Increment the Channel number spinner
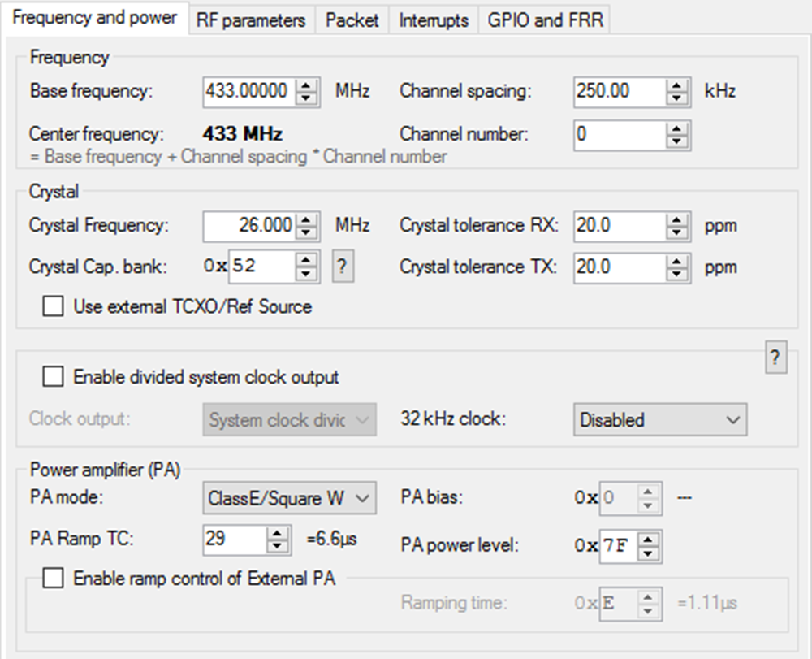The width and height of the screenshot is (812, 659). [x=677, y=128]
